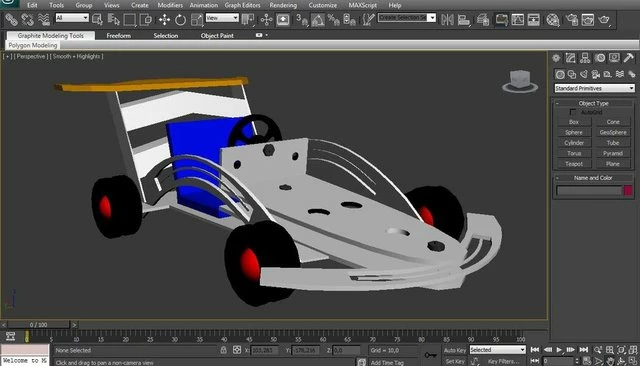The height and width of the screenshot is (366, 640).
Task: Collapse the Object Type rollout
Action: pyautogui.click(x=593, y=103)
